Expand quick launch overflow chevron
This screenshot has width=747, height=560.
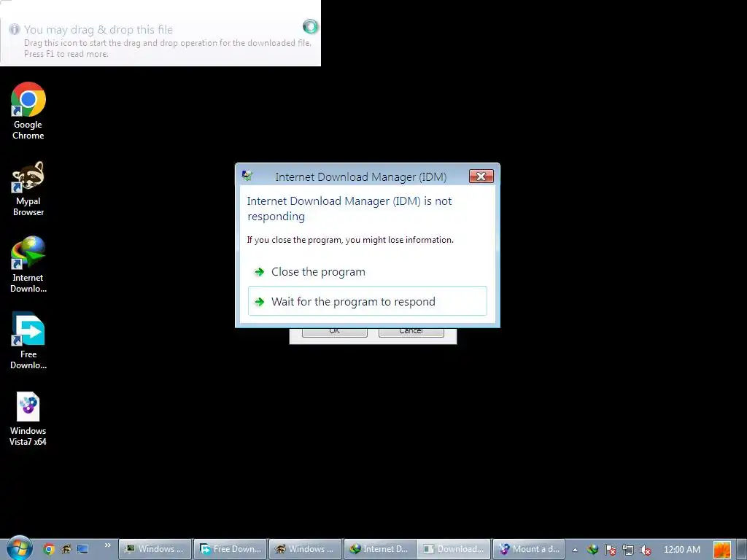coord(108,545)
